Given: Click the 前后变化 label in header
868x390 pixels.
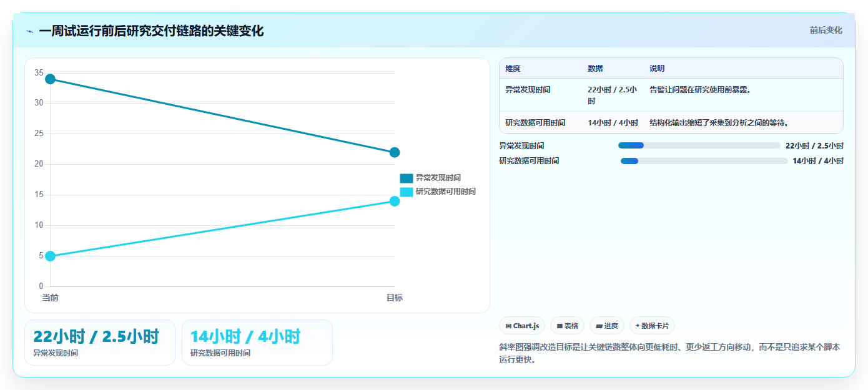Looking at the screenshot, I should point(826,30).
